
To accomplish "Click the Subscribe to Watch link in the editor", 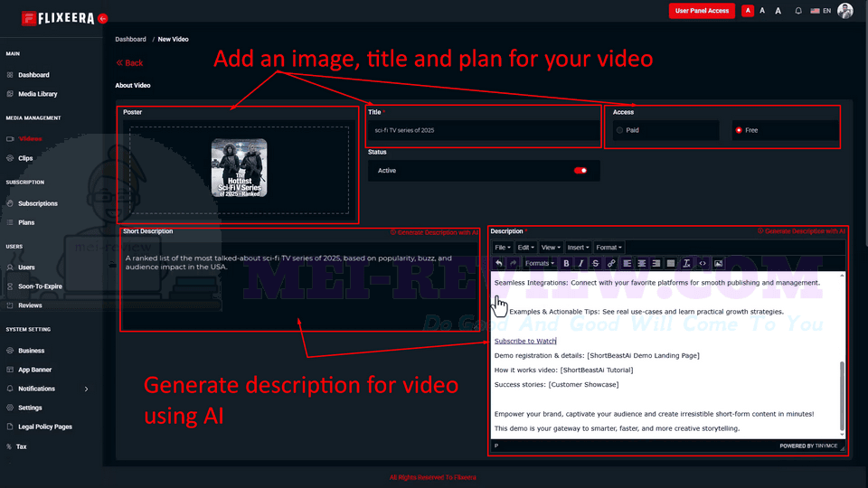I will point(524,341).
